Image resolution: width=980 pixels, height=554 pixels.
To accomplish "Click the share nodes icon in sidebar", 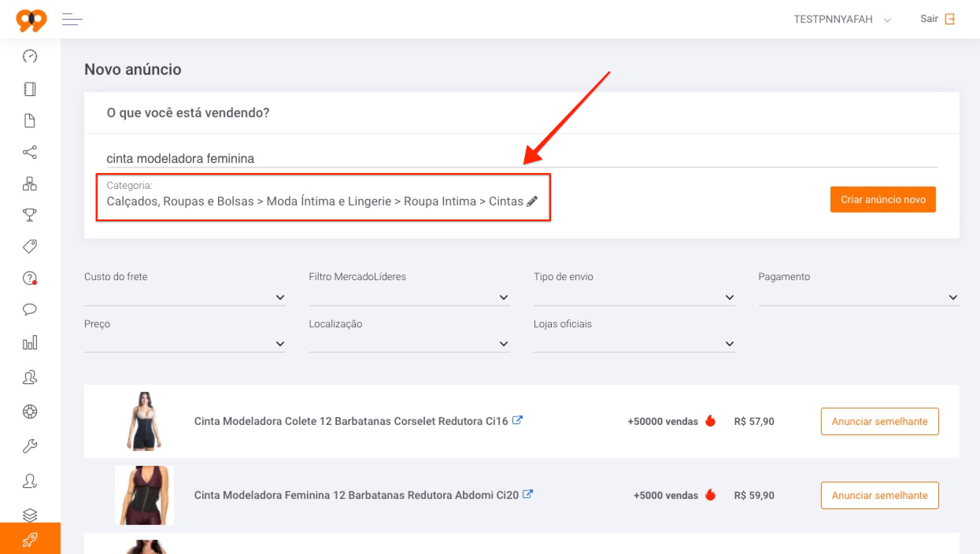I will tap(30, 152).
